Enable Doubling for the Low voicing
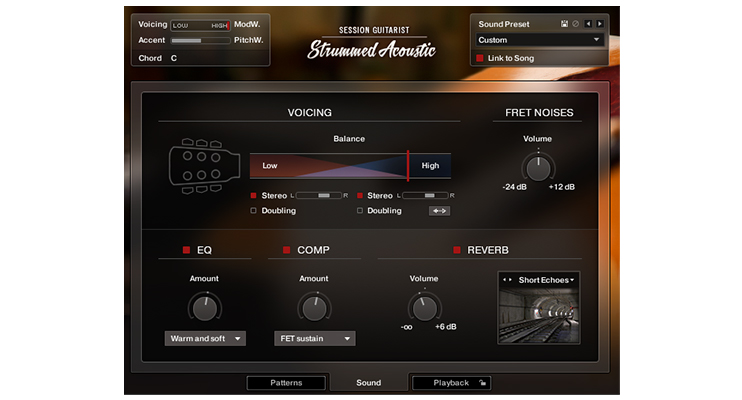Screen dimensions: 742x400 [x=254, y=211]
